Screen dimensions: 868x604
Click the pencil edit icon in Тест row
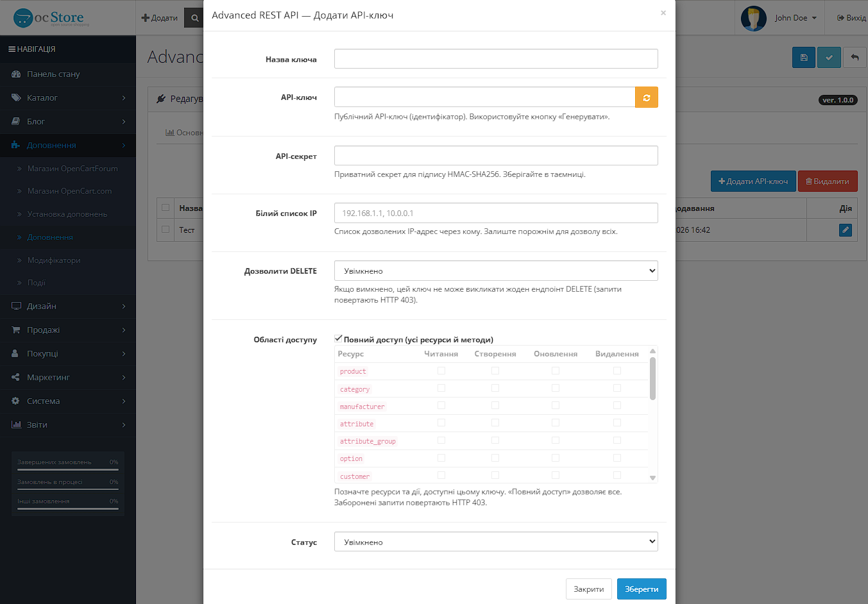click(846, 230)
